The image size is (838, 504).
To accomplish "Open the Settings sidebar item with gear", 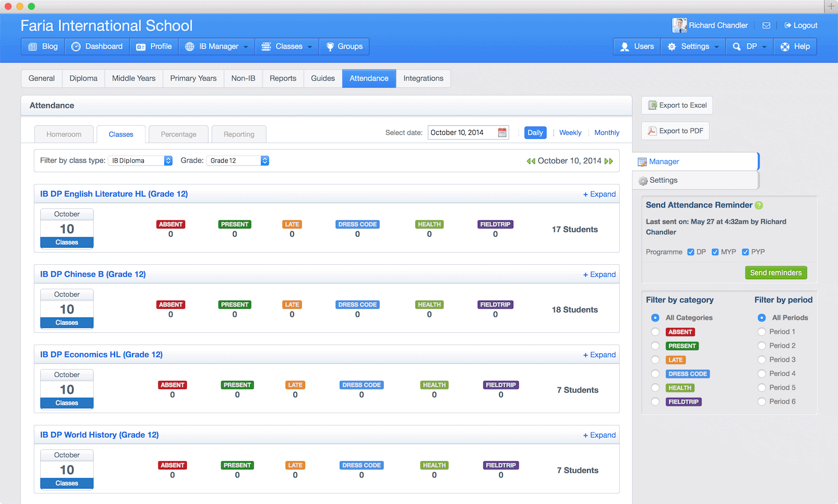I will [x=696, y=180].
